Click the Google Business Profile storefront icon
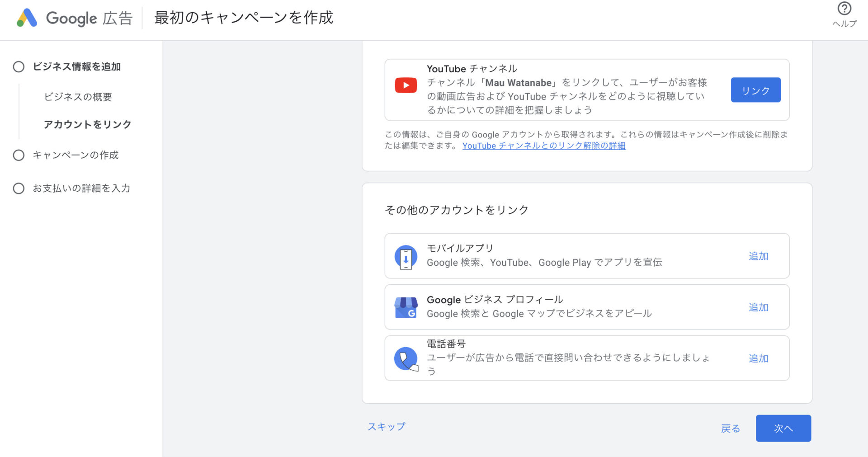The image size is (868, 457). click(x=406, y=307)
